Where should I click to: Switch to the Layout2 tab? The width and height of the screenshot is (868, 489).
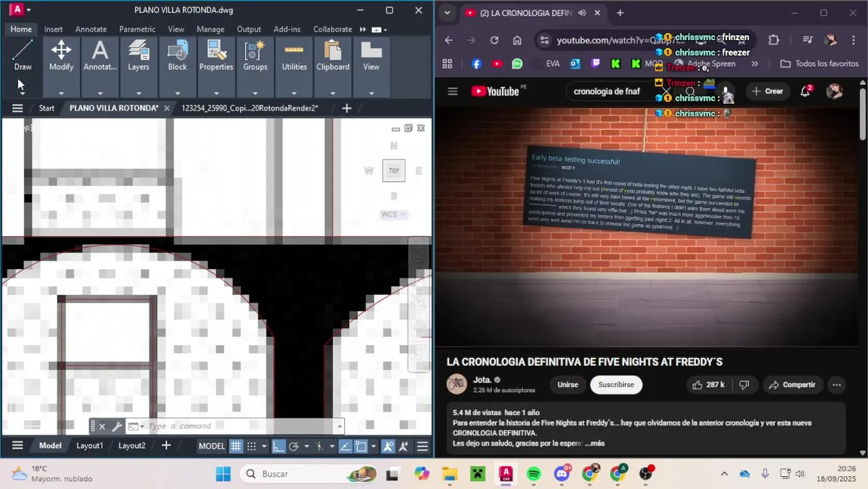click(x=132, y=446)
